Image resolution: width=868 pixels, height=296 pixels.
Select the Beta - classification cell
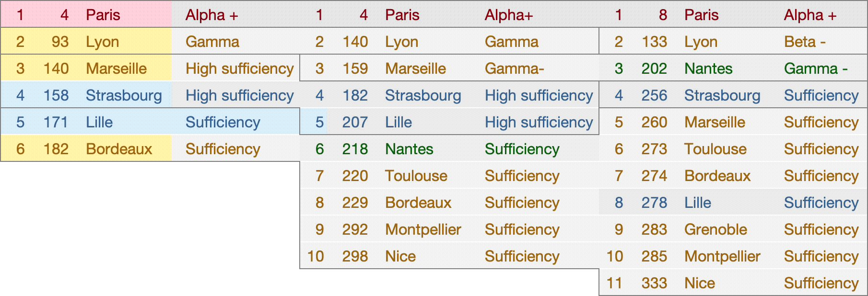pyautogui.click(x=805, y=42)
